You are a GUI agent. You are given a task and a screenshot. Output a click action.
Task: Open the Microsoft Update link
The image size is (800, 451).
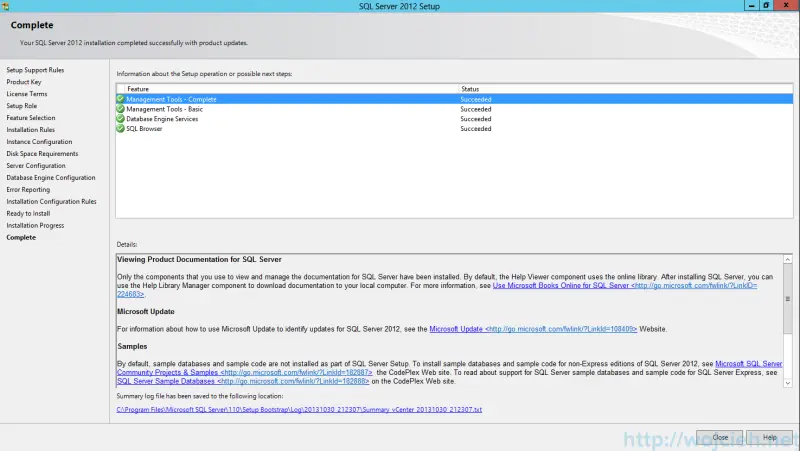pos(533,329)
